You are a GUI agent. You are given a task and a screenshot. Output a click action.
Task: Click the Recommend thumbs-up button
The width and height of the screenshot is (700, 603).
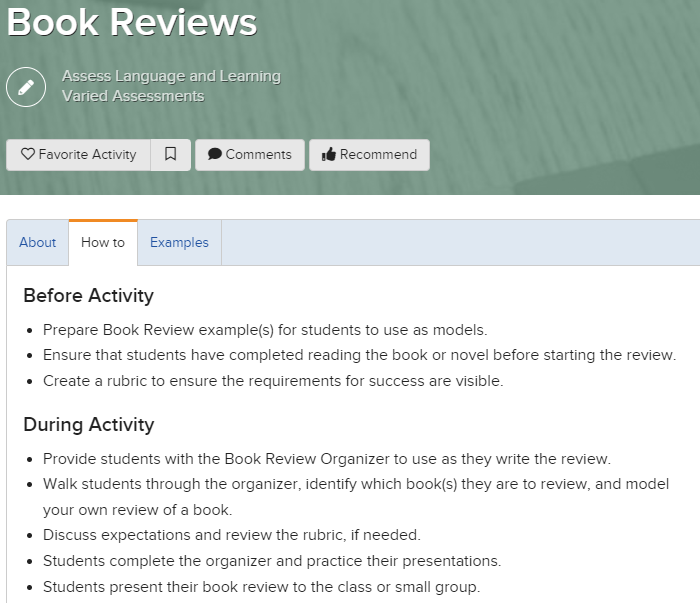369,154
